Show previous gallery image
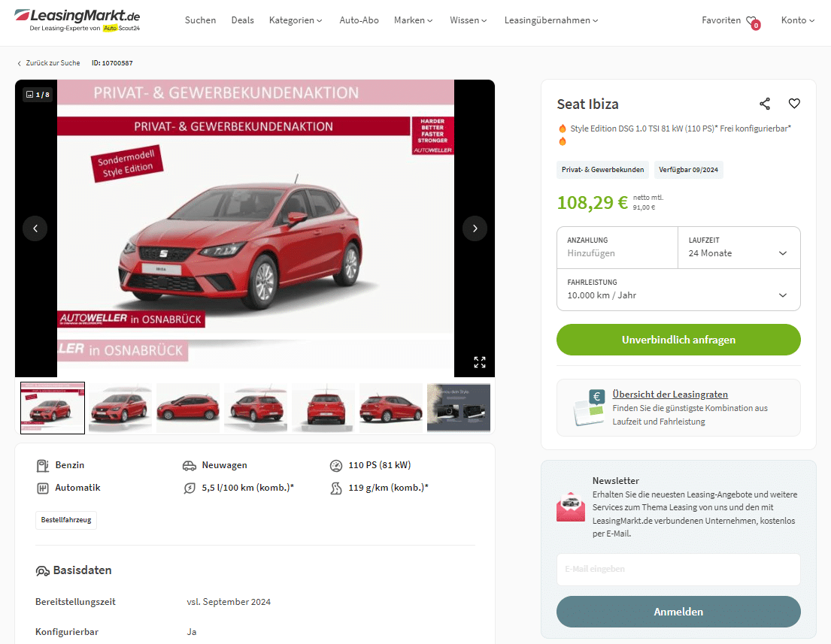Image resolution: width=831 pixels, height=644 pixels. point(35,228)
